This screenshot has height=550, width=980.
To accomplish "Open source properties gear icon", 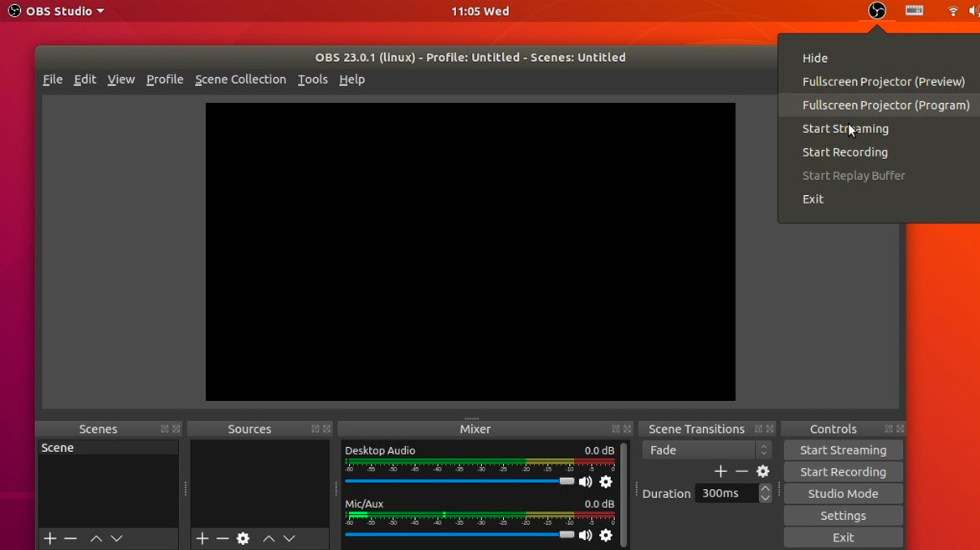I will click(x=243, y=538).
